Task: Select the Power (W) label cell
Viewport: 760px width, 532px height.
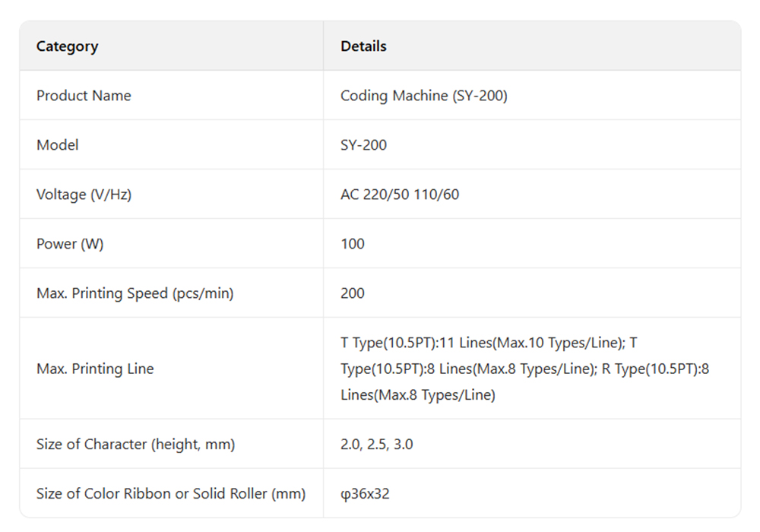Action: [x=70, y=244]
